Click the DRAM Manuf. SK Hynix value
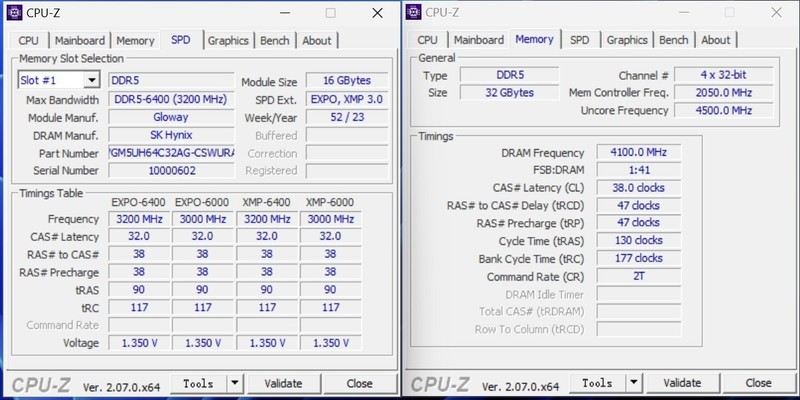 point(171,135)
